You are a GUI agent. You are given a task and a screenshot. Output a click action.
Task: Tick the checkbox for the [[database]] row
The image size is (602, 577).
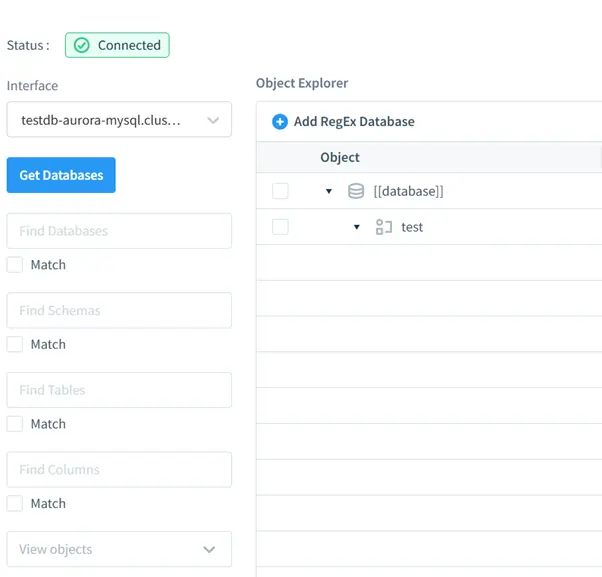(x=280, y=191)
